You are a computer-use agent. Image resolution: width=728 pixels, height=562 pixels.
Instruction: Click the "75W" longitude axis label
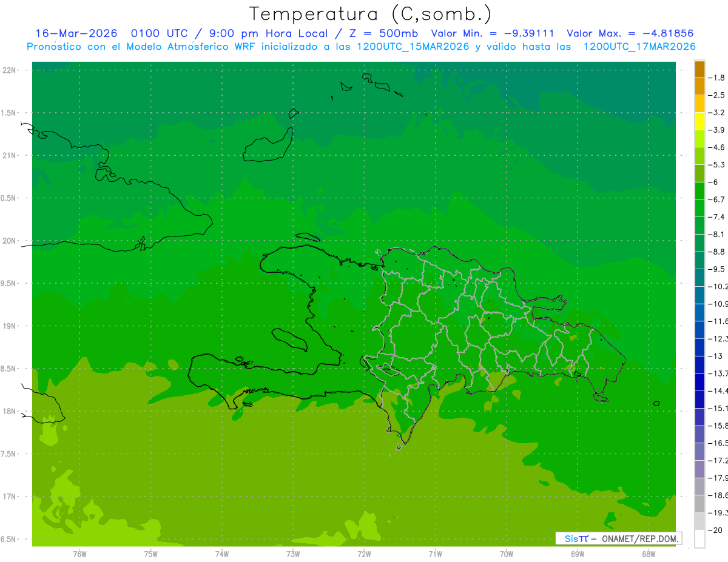151,554
